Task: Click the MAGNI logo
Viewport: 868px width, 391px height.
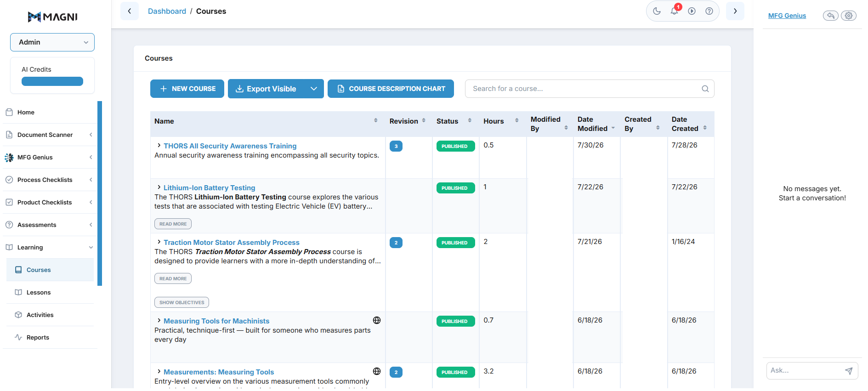Action: pyautogui.click(x=52, y=17)
